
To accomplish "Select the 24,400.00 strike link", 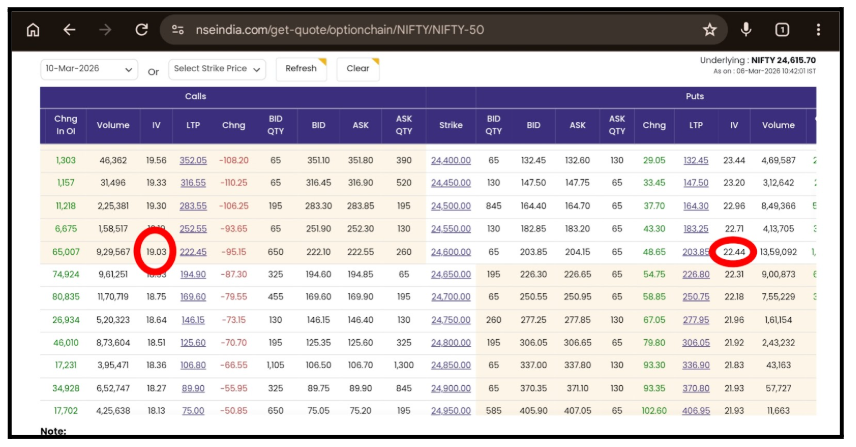I will pos(450,160).
